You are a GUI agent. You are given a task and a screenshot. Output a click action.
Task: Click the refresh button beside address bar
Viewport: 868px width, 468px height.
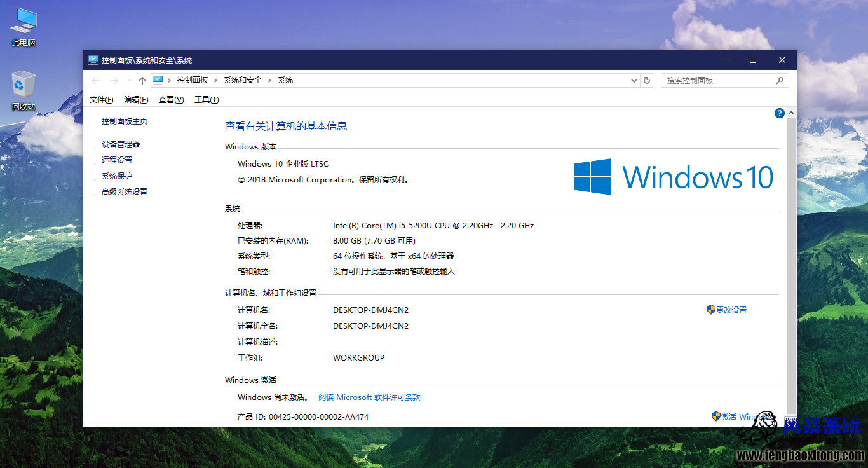[x=647, y=81]
